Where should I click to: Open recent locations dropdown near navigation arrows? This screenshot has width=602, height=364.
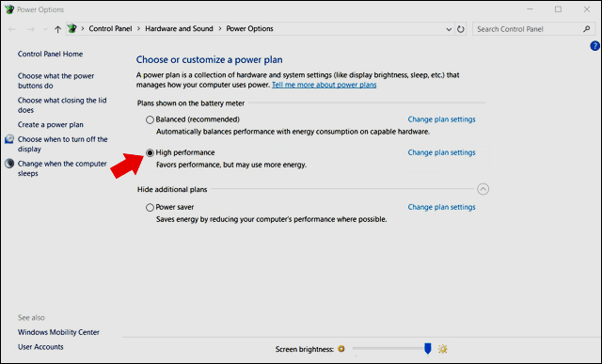coord(45,29)
